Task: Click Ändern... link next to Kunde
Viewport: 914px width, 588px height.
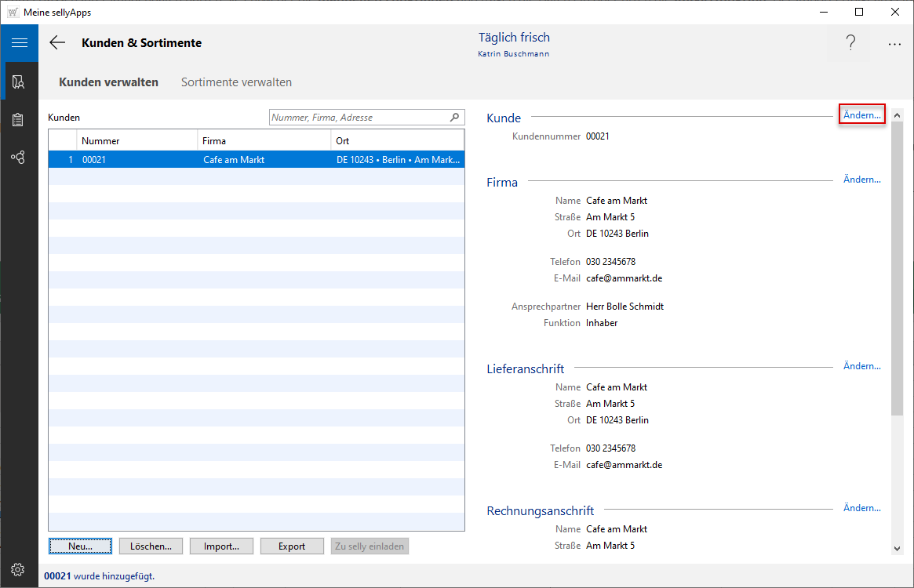Action: click(861, 115)
